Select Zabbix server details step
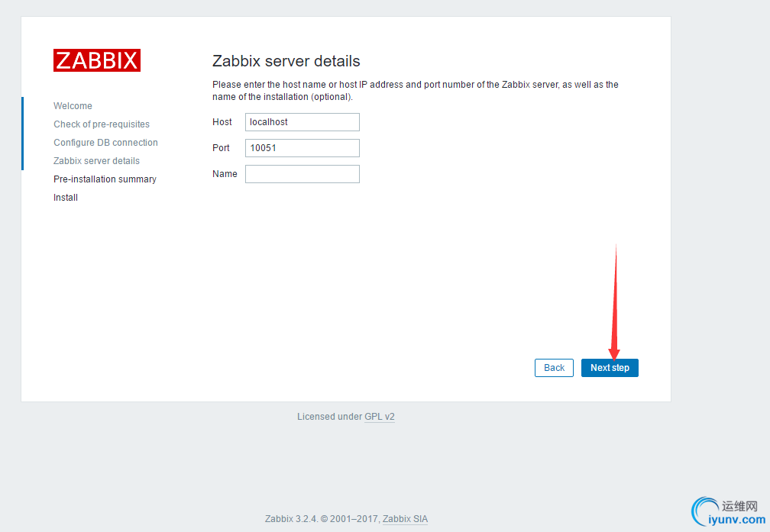The width and height of the screenshot is (770, 532). (96, 161)
